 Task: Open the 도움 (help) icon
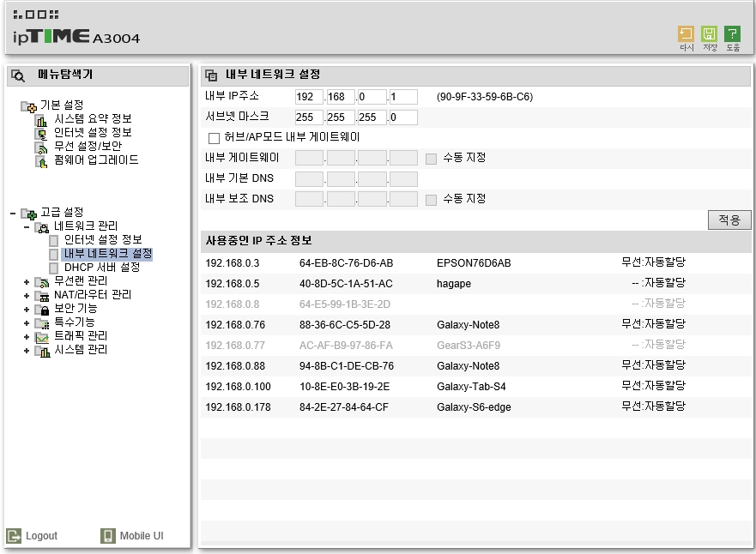point(732,34)
